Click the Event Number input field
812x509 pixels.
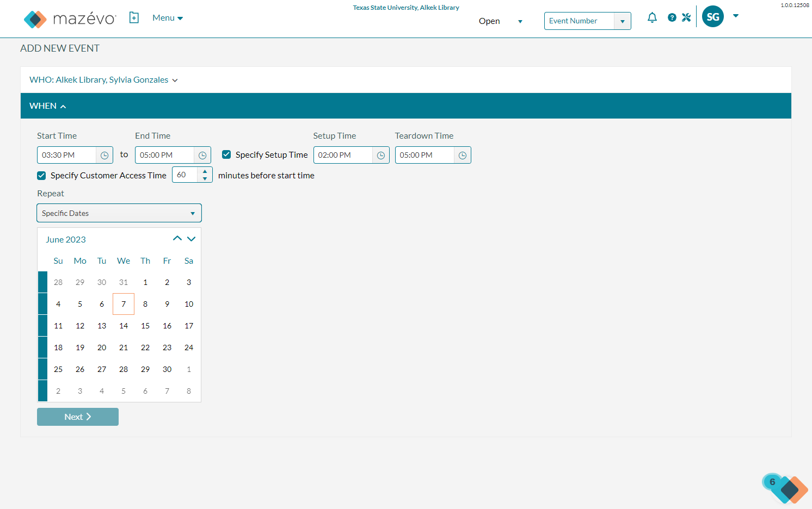tap(580, 21)
